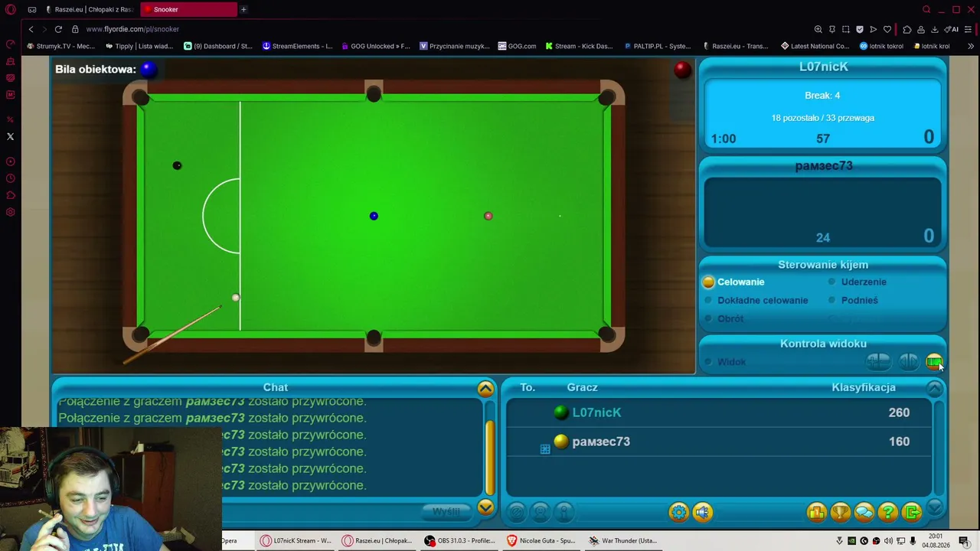The width and height of the screenshot is (980, 551).
Task: Open the GOG.com bookmark
Action: tap(517, 46)
